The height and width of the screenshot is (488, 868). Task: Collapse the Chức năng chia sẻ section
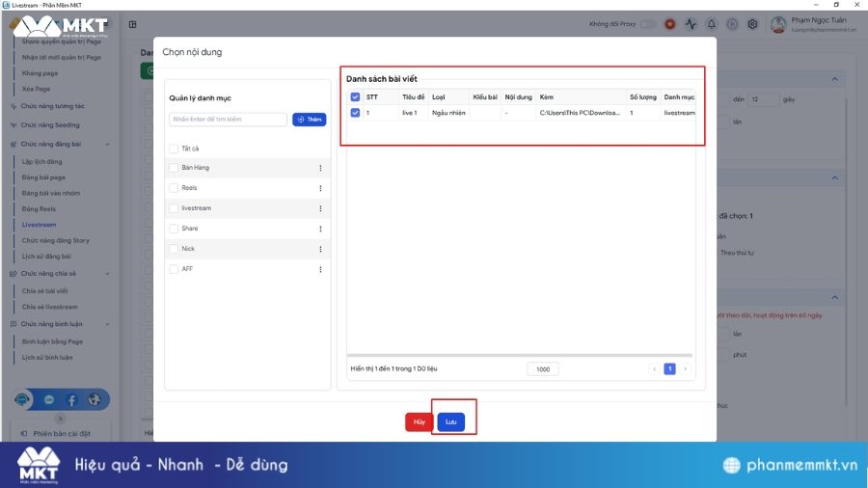pos(107,274)
